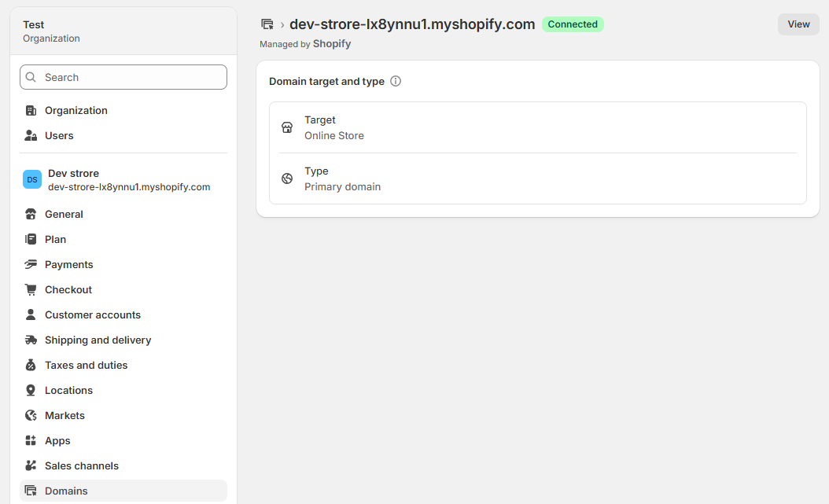
Task: Click the Markets globe icon
Action: click(x=31, y=416)
